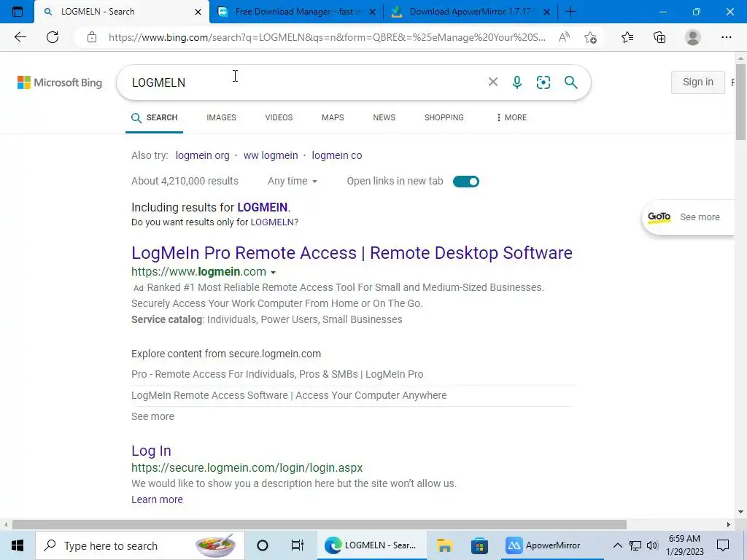Open the Windows Start menu

18,545
